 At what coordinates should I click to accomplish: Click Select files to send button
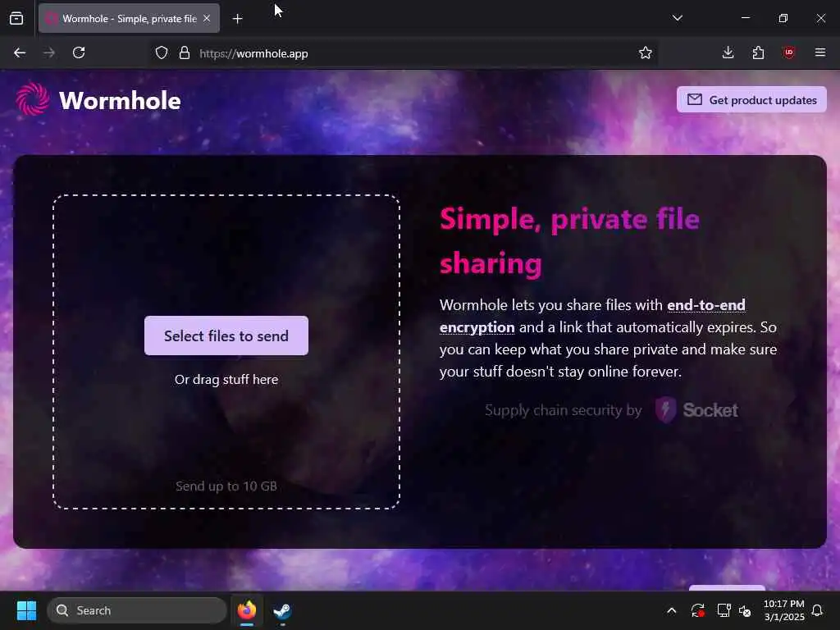point(226,336)
